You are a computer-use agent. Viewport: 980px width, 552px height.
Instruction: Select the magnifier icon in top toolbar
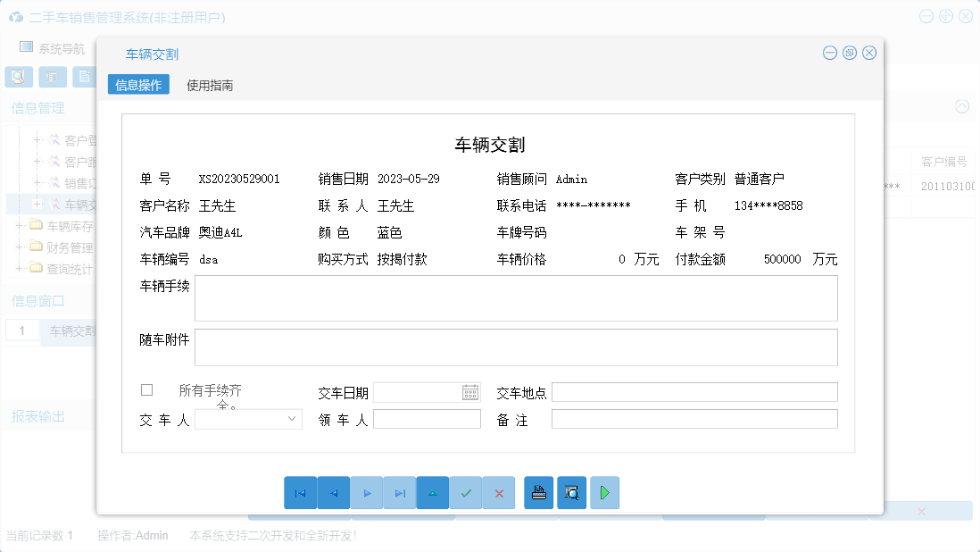(18, 77)
